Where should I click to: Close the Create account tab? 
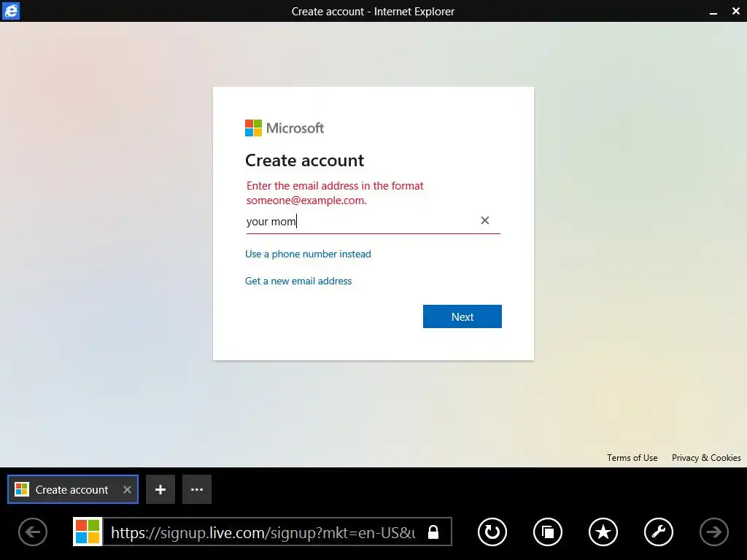[127, 489]
